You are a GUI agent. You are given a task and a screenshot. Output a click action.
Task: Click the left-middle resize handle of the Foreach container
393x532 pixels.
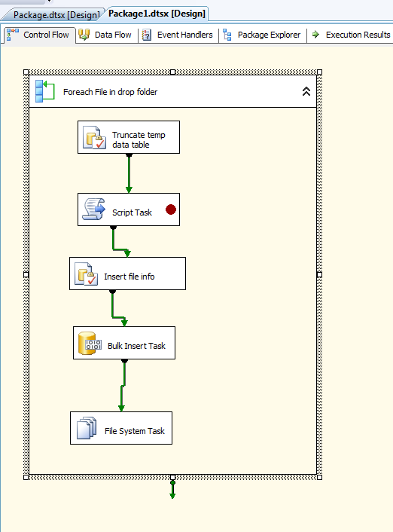click(x=26, y=275)
